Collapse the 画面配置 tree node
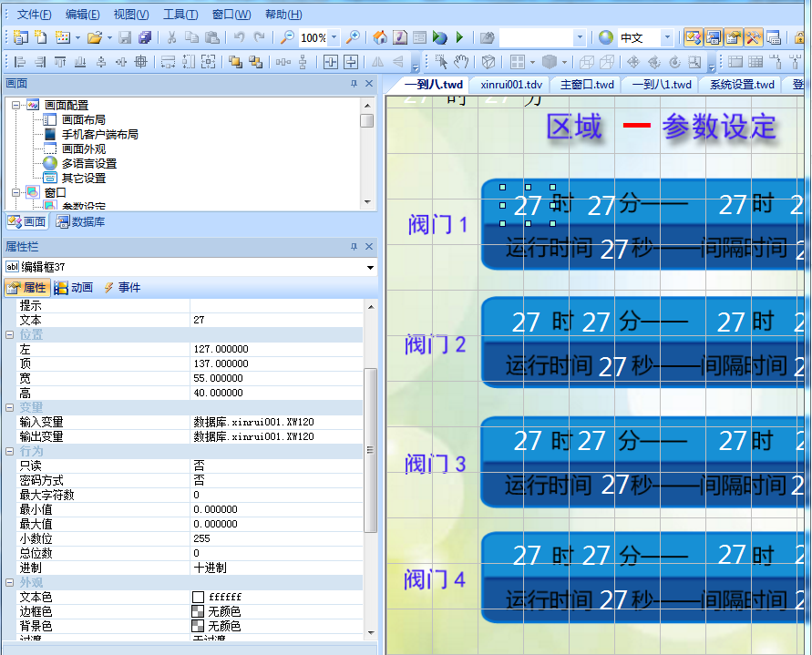This screenshot has width=812, height=655. point(17,106)
